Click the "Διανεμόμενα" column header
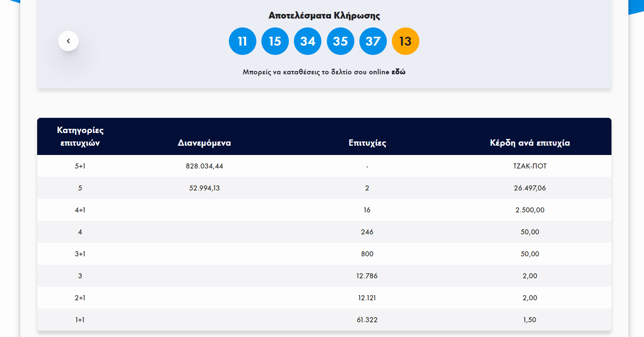 coord(204,143)
